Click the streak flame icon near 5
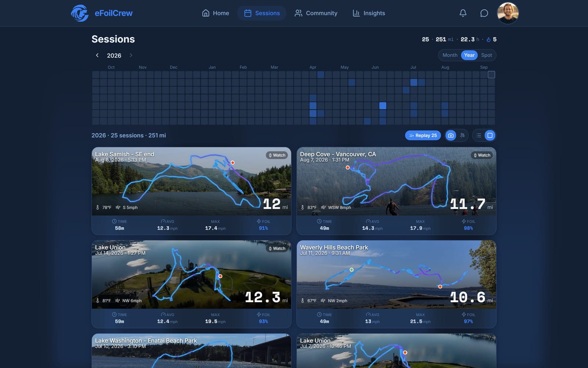 coord(488,39)
